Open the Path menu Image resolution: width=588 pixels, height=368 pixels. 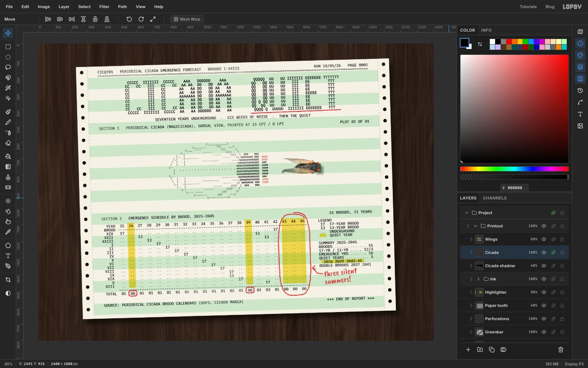tap(122, 7)
